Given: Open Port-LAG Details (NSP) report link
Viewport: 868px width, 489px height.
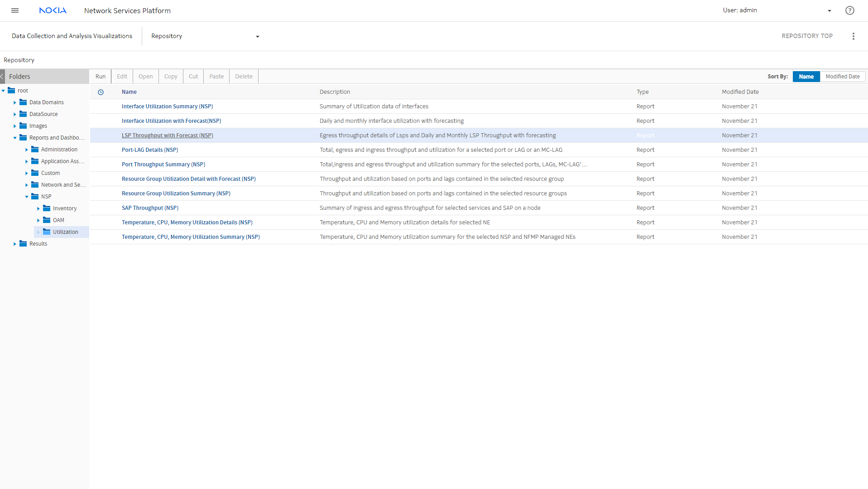Looking at the screenshot, I should coord(149,150).
